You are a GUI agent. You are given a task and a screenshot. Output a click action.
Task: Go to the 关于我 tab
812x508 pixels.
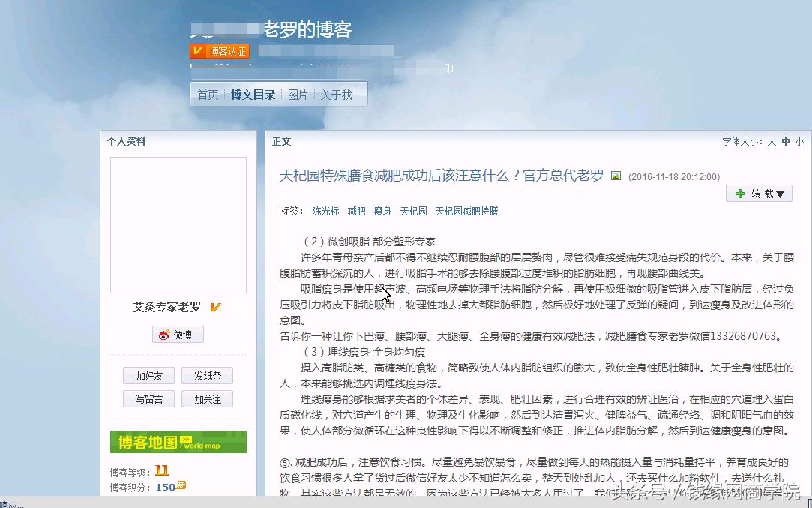click(336, 95)
